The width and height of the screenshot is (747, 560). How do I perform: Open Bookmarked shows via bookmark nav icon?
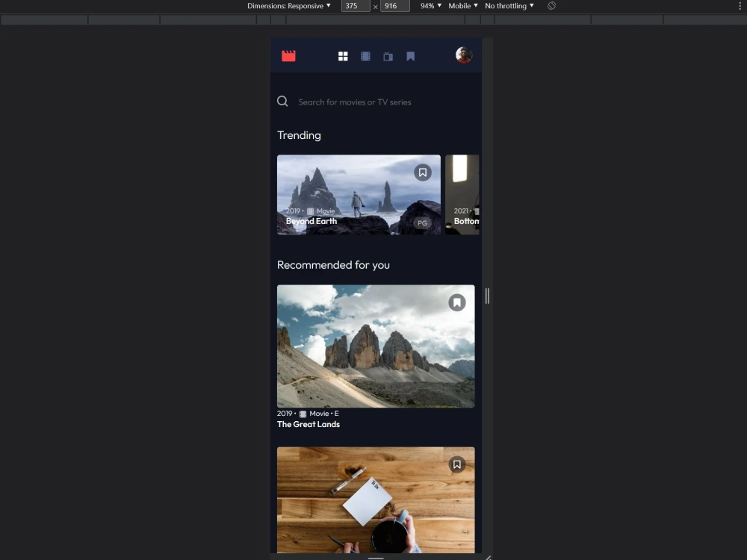pyautogui.click(x=410, y=55)
